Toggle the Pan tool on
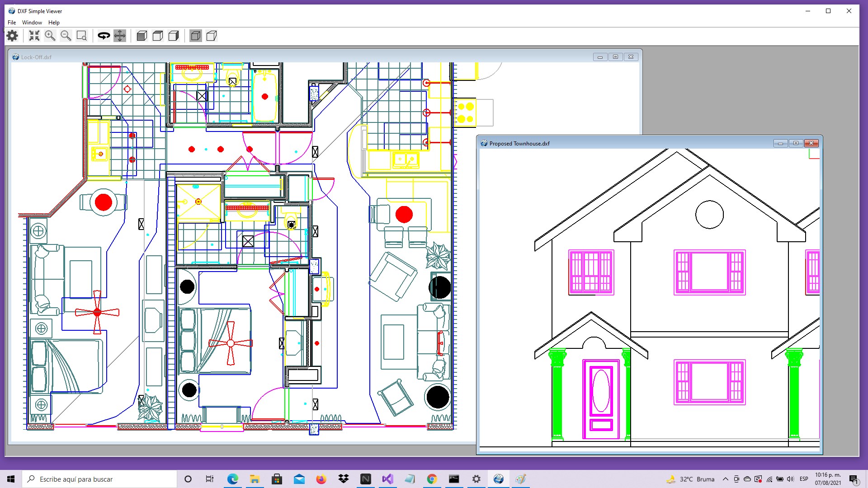Screen dimensions: 868x488 (119, 36)
